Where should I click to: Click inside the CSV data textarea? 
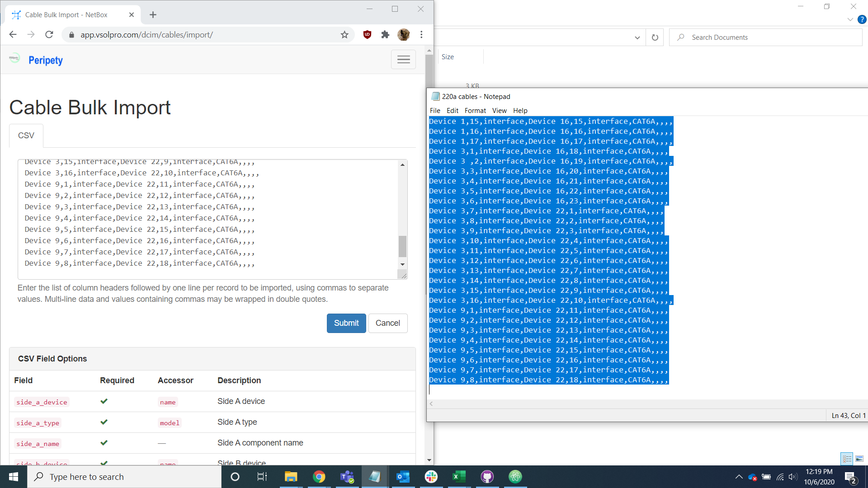[208, 219]
